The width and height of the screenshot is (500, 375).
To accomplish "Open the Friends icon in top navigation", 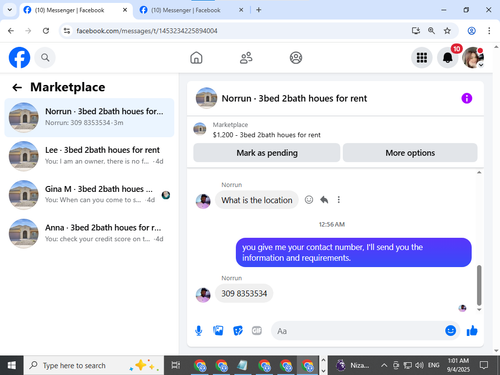I will pyautogui.click(x=246, y=58).
